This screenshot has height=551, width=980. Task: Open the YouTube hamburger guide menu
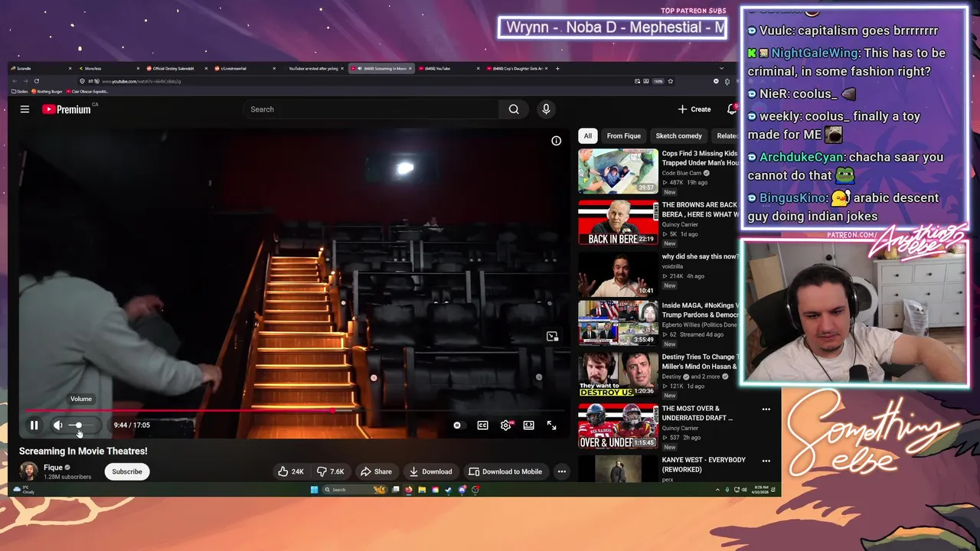[24, 109]
